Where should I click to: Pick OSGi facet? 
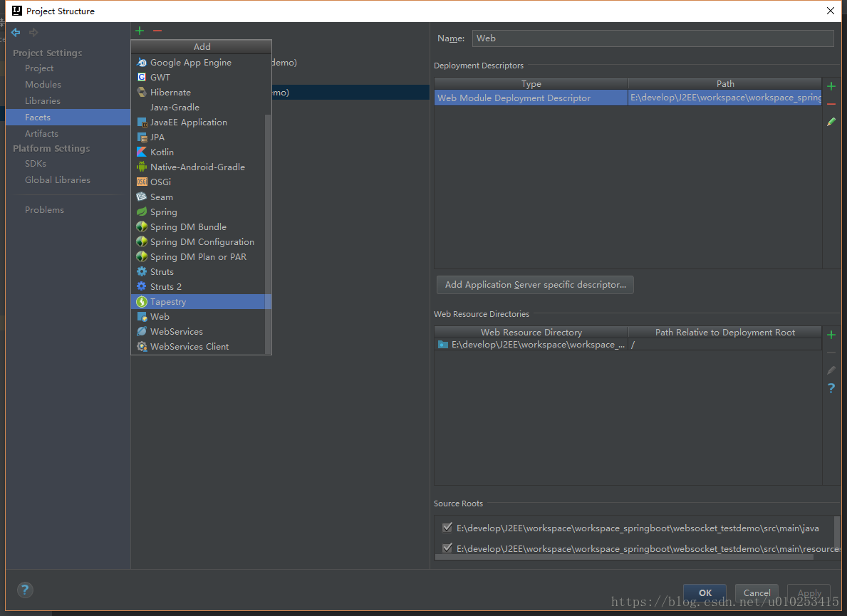coord(198,182)
